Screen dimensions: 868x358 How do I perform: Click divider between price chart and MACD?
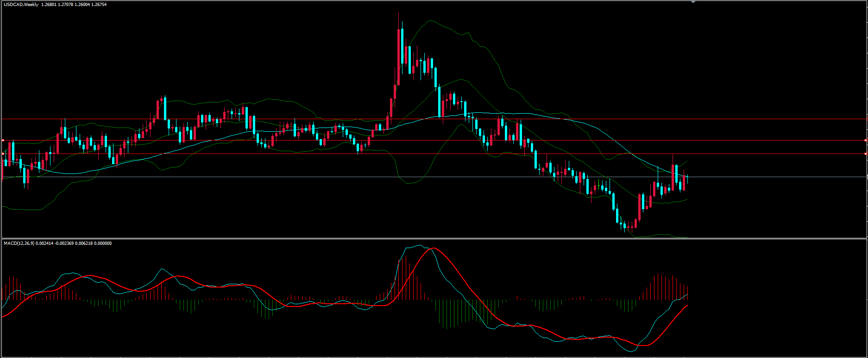click(417, 239)
